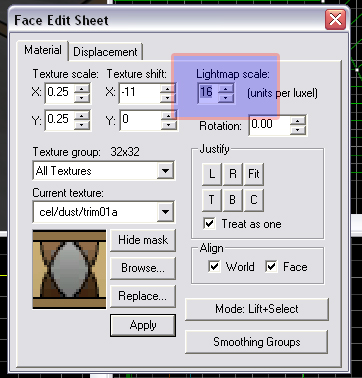362x378 pixels.
Task: Click the Justify Bottom 'B' button
Action: [232, 200]
